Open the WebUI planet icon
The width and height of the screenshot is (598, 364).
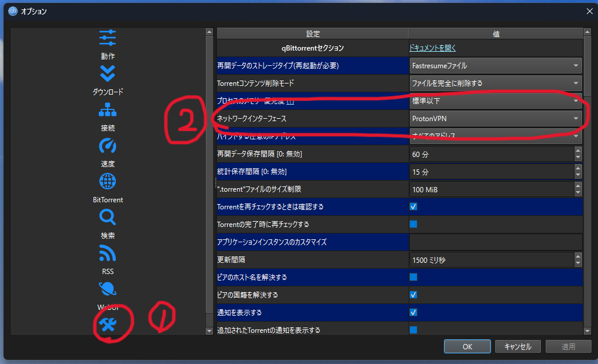[108, 289]
